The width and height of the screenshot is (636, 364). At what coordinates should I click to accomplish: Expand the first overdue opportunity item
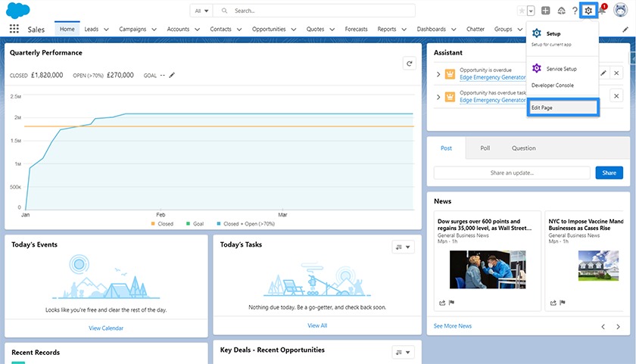point(438,74)
